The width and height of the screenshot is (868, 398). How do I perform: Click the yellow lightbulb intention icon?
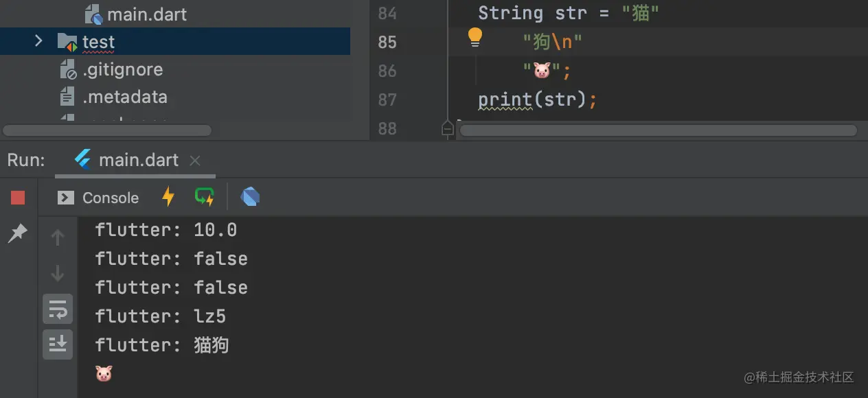point(475,37)
